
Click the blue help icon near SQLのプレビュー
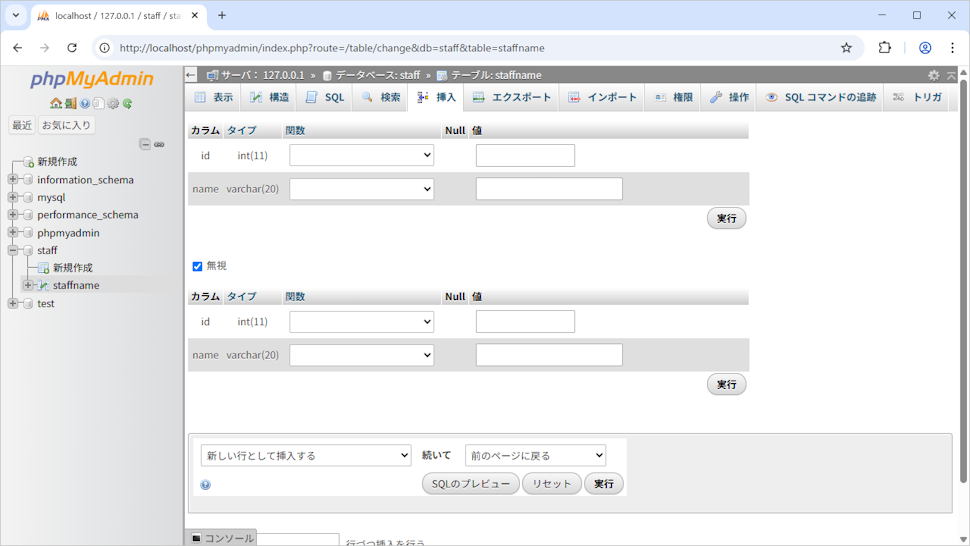click(205, 485)
